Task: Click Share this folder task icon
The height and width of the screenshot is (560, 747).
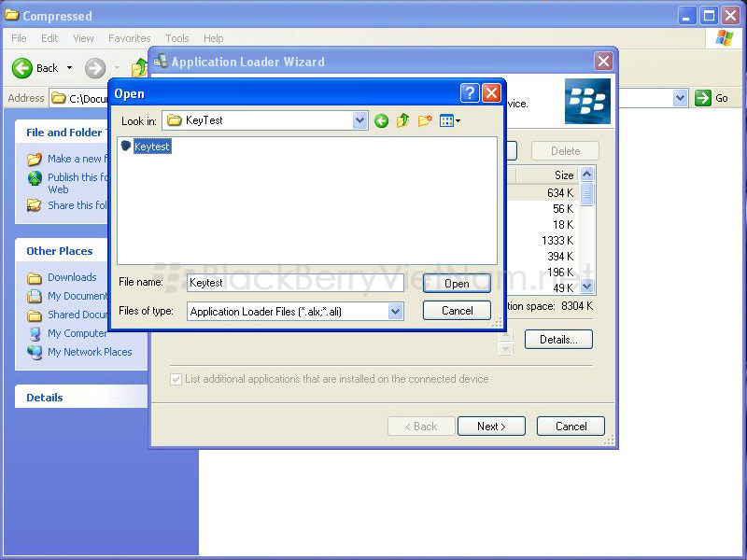Action: pyautogui.click(x=35, y=205)
